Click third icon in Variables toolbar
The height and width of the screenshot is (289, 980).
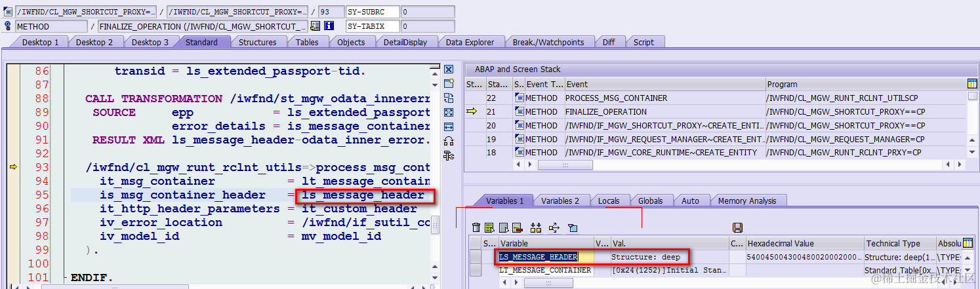[503, 228]
